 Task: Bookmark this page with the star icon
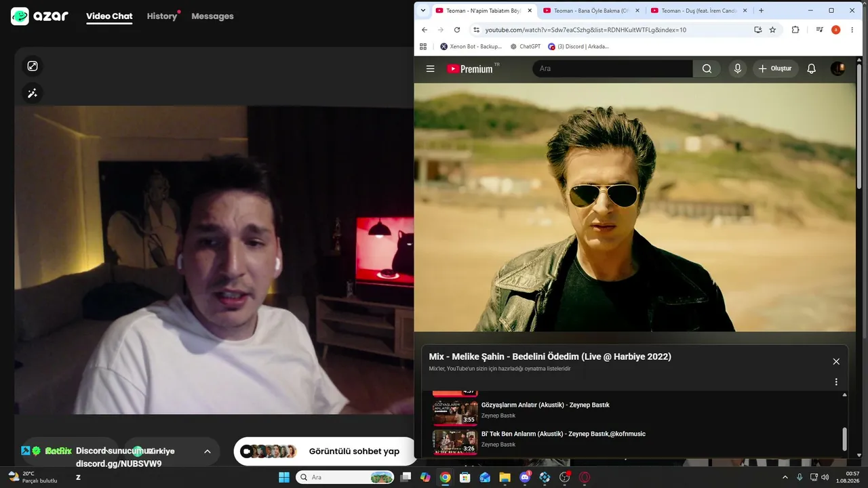click(772, 30)
